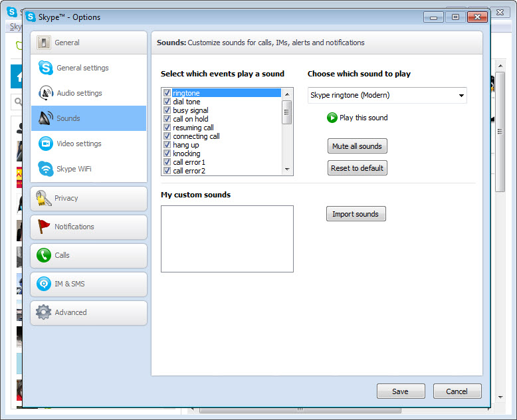Expand the Notifications section
Image resolution: width=517 pixels, height=420 pixels.
point(88,227)
